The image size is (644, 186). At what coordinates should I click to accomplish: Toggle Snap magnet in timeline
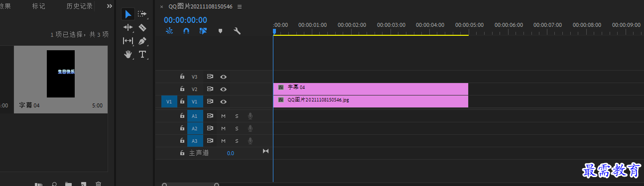186,31
